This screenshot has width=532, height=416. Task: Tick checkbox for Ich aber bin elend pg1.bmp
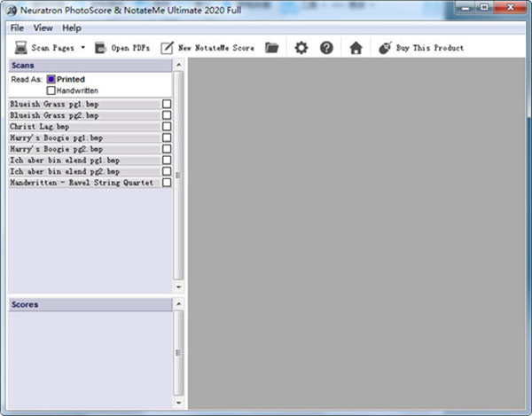click(x=167, y=160)
